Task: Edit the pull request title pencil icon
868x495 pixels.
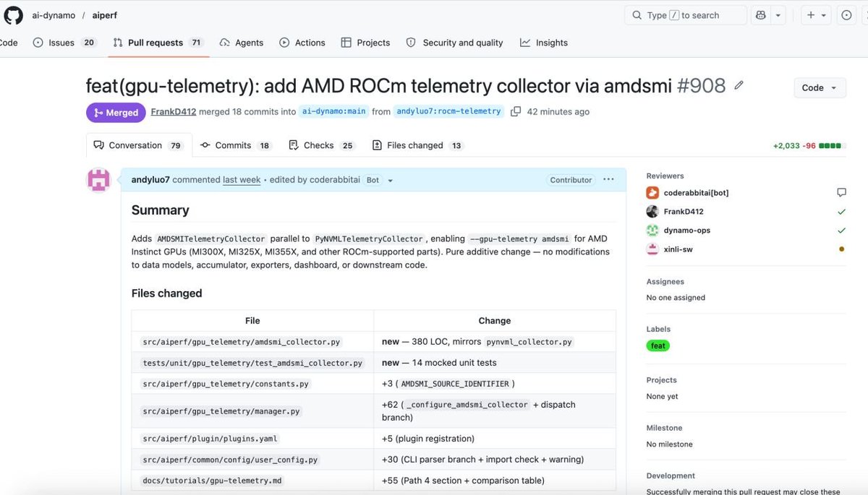Action: point(739,85)
